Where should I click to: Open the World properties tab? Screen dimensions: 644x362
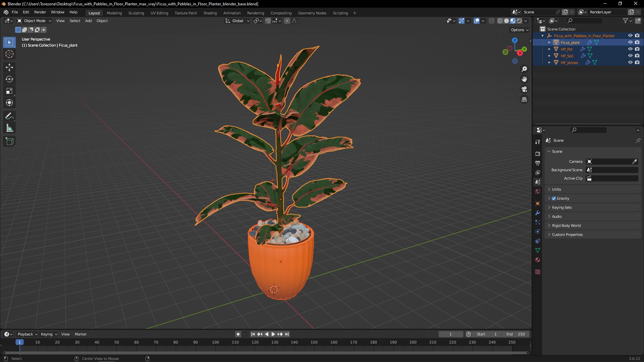[x=538, y=191]
